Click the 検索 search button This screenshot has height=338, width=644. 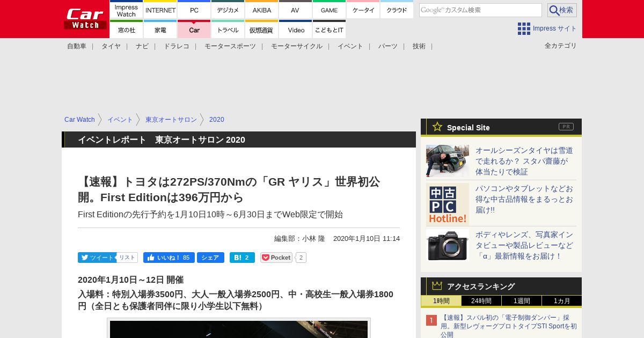[562, 10]
